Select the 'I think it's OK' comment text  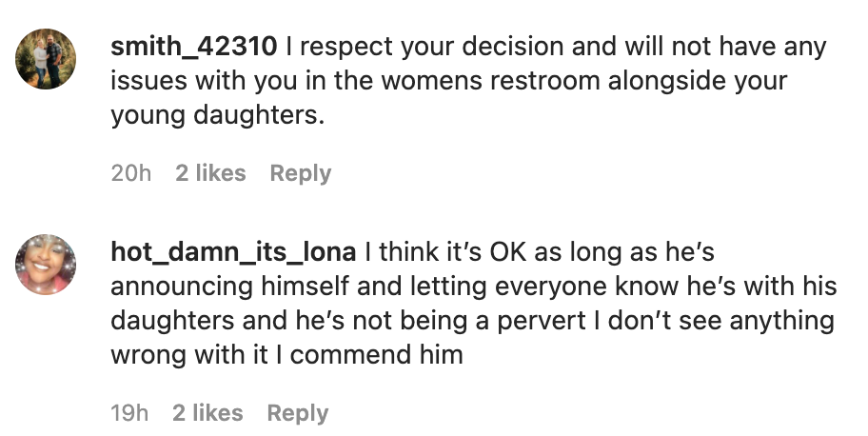click(x=474, y=303)
